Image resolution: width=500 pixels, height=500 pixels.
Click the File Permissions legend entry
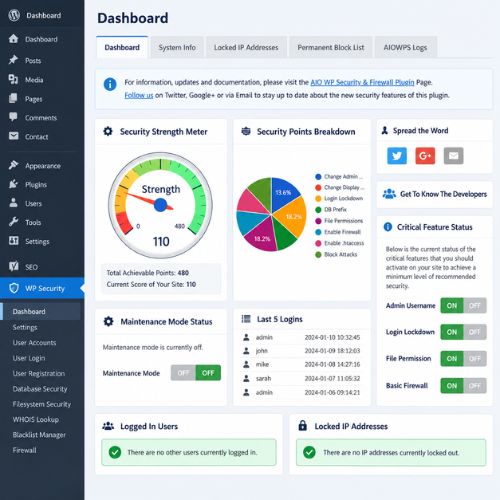click(339, 221)
